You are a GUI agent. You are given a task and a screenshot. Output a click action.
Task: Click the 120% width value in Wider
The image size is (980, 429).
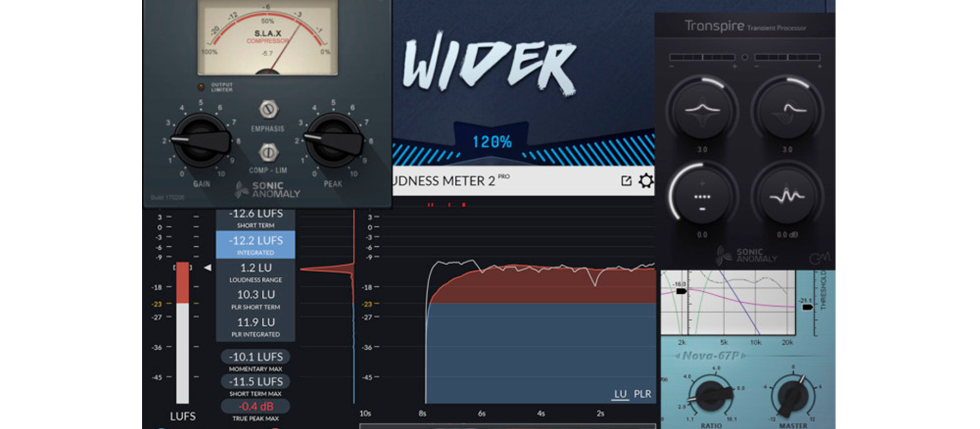(492, 141)
